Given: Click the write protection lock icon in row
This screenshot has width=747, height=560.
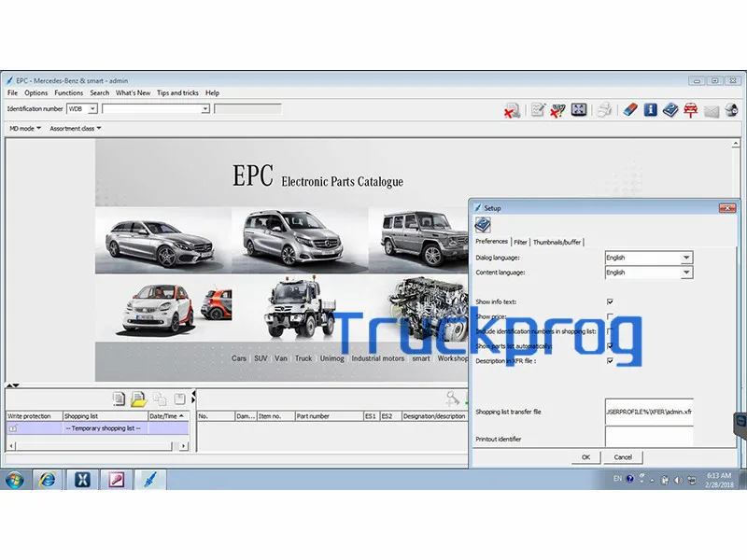Looking at the screenshot, I should point(13,428).
